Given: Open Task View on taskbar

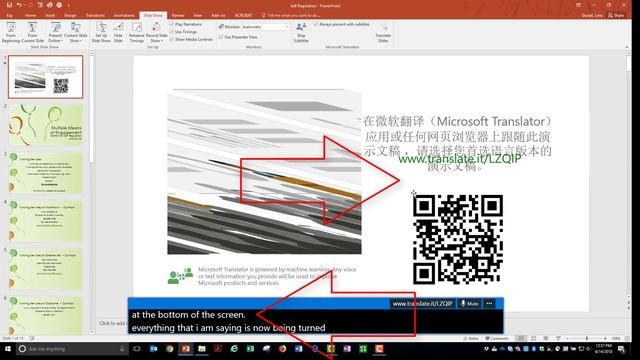Looking at the screenshot, I should [x=137, y=349].
